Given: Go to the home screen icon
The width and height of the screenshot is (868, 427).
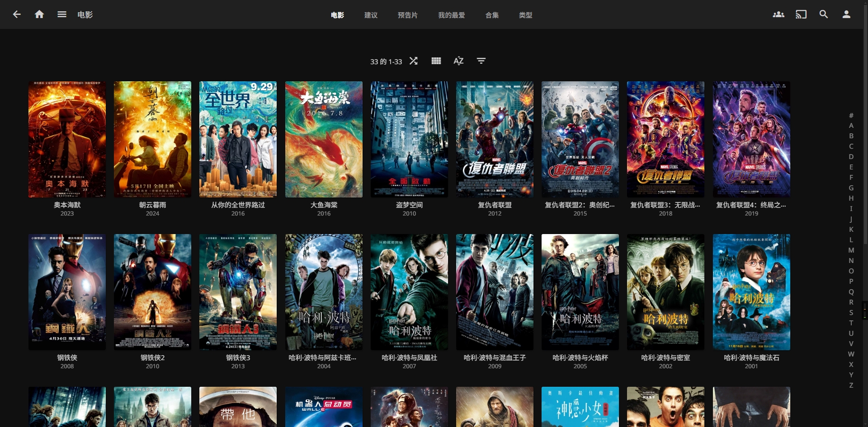Looking at the screenshot, I should pos(39,14).
